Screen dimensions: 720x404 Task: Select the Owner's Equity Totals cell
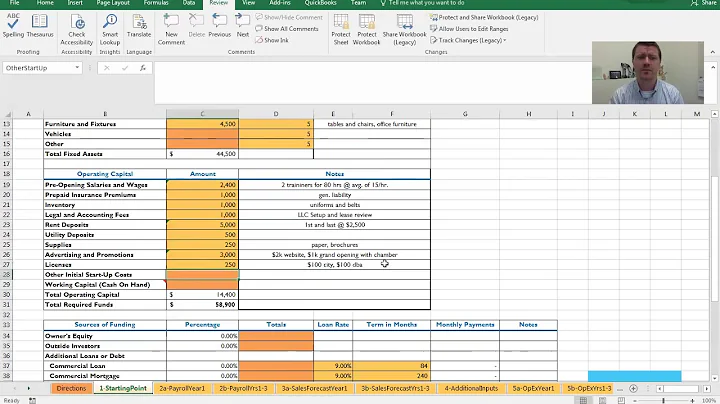point(276,336)
